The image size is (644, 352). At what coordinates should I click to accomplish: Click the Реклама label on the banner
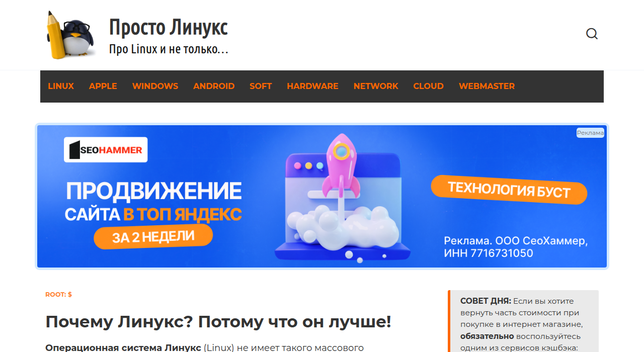(x=590, y=133)
